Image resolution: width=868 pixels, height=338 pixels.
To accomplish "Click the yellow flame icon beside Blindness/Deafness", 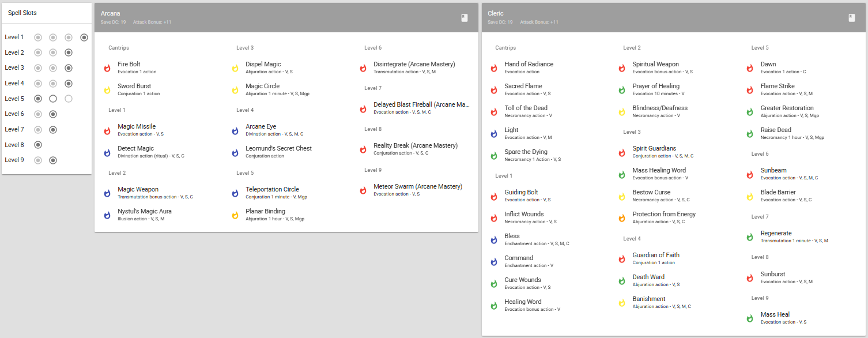I will pyautogui.click(x=621, y=112).
